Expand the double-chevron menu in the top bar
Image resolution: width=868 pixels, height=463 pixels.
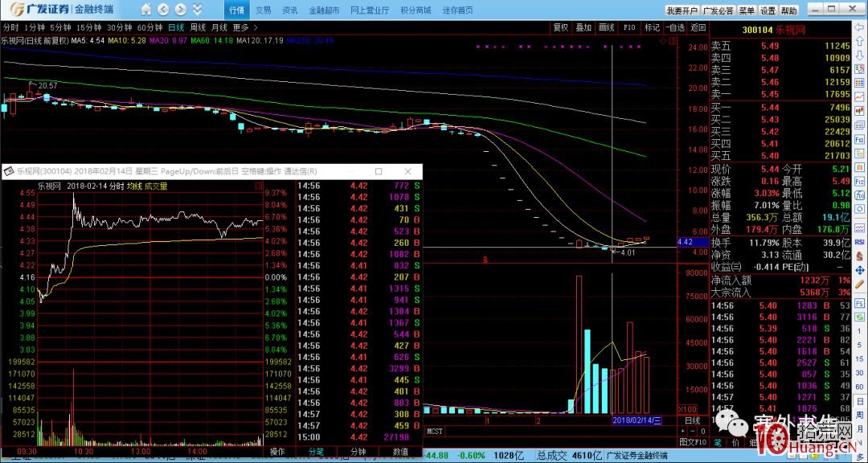197,10
